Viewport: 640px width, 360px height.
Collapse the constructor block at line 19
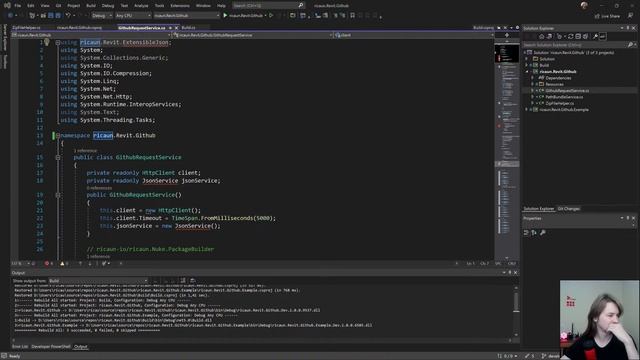point(58,195)
